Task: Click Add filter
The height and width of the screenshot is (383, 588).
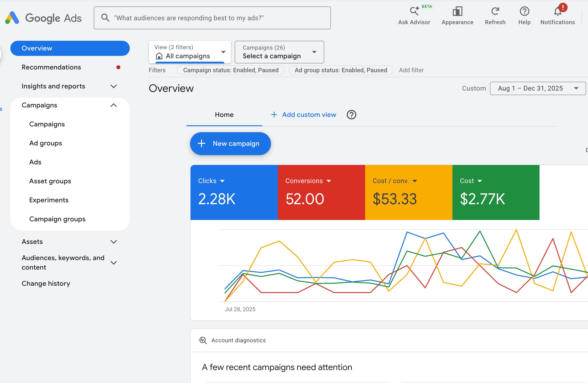Action: pyautogui.click(x=411, y=70)
